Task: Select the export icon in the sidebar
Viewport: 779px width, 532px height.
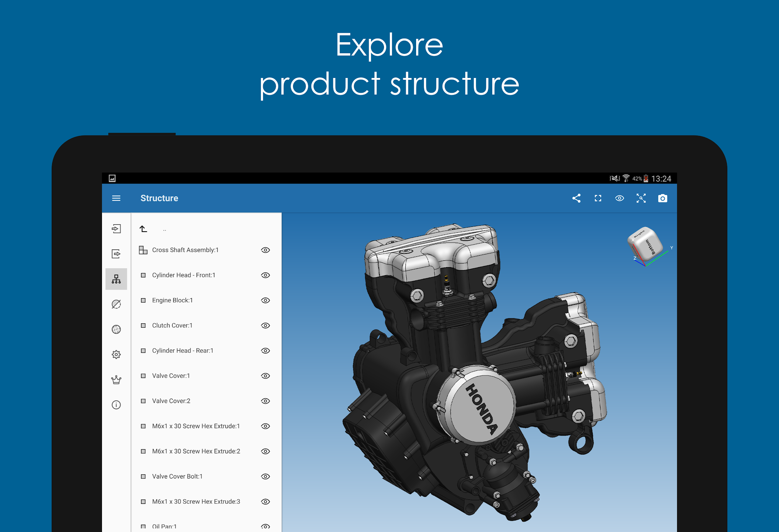Action: (x=116, y=254)
